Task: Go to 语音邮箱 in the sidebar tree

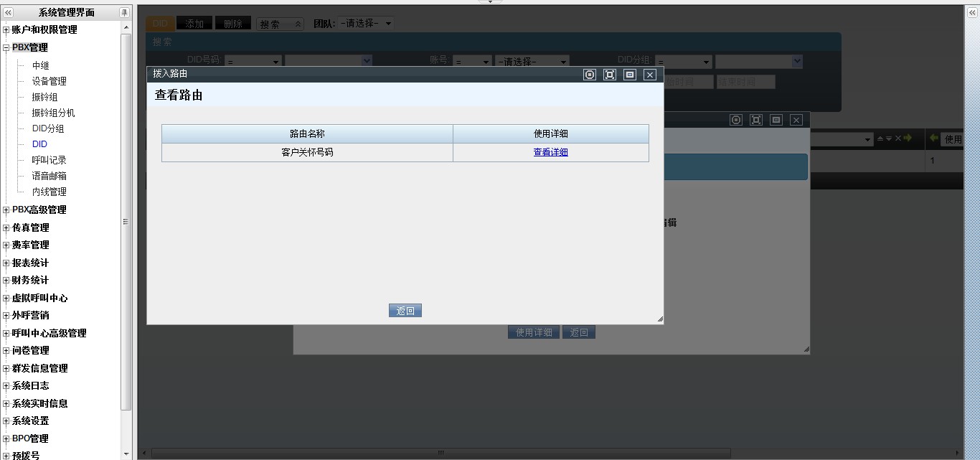Action: (49, 176)
